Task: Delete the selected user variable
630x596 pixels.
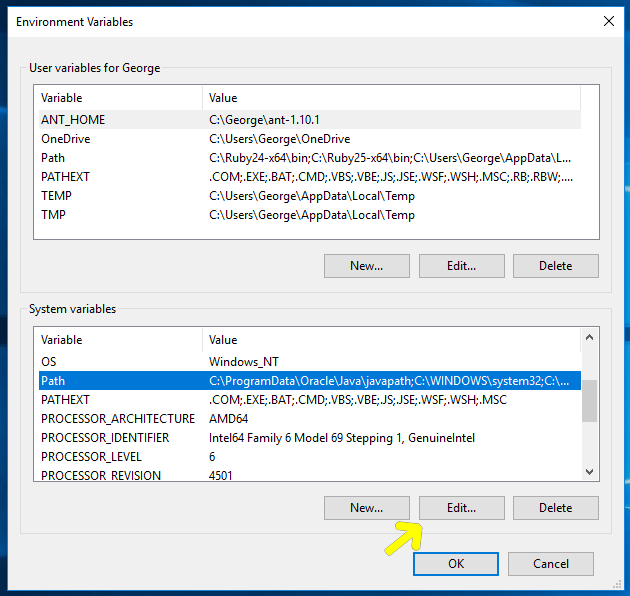Action: point(556,266)
